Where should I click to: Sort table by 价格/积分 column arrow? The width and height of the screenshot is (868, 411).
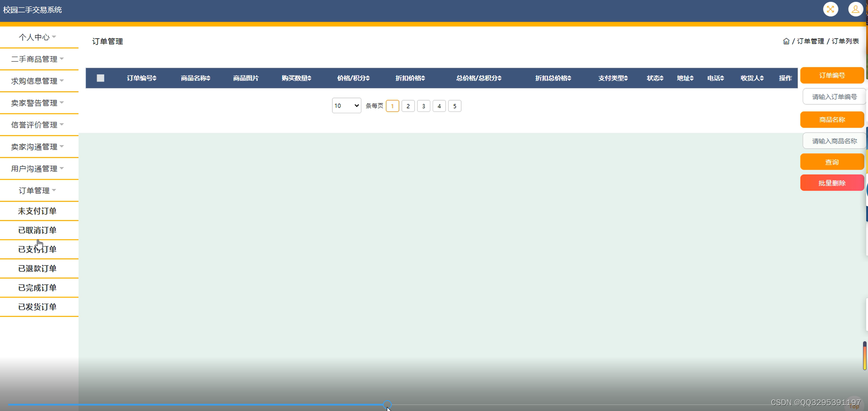368,78
